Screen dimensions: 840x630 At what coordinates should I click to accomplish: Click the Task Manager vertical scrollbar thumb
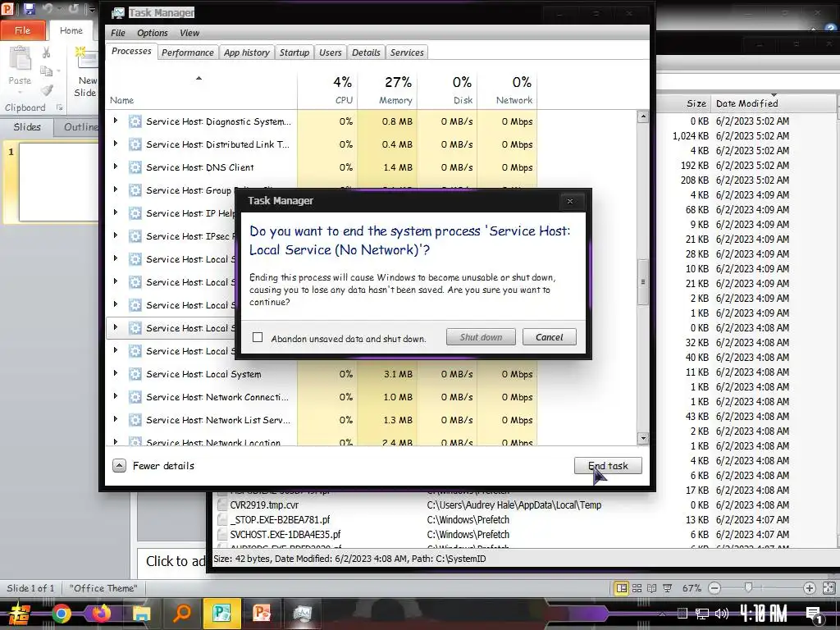(643, 282)
